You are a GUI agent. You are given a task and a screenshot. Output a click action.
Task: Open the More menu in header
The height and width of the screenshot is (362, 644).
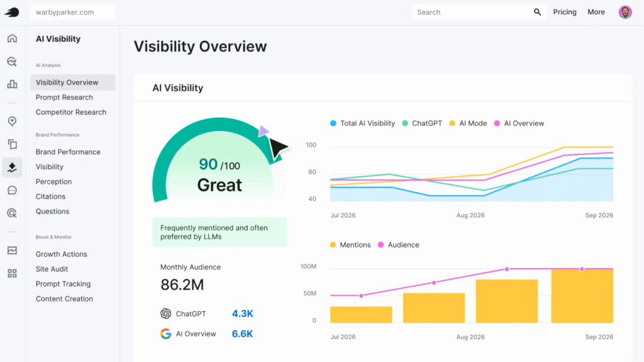tap(596, 12)
